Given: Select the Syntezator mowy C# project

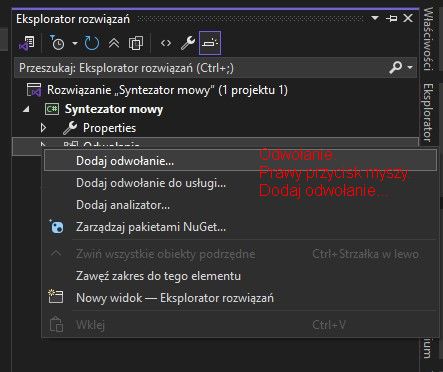Looking at the screenshot, I should (114, 109).
